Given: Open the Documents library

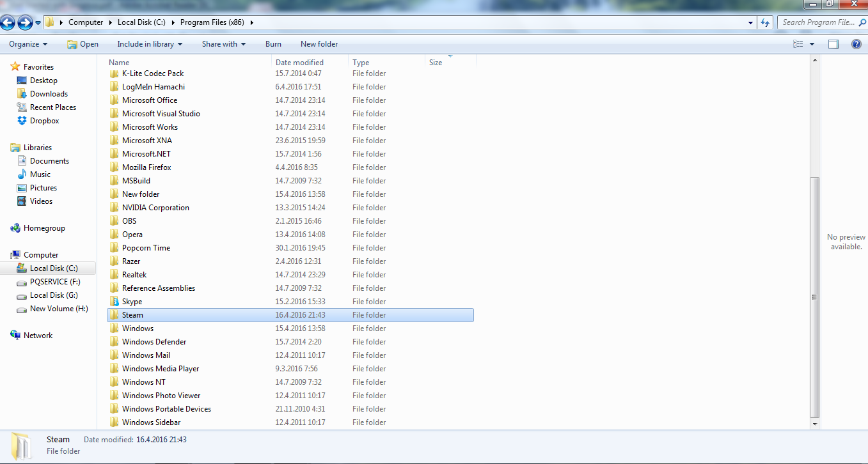Looking at the screenshot, I should click(49, 161).
